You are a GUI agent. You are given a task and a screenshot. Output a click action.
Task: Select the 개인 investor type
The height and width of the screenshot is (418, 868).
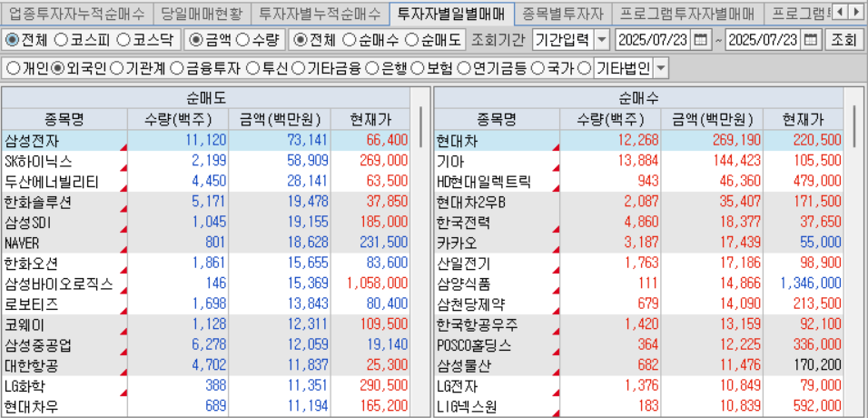tap(12, 69)
